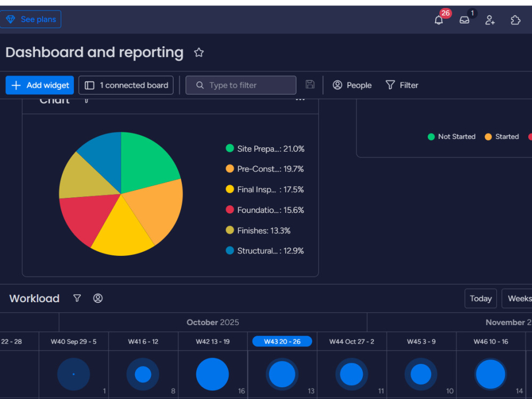Select week W44 Oct 27 - 2

(x=352, y=342)
